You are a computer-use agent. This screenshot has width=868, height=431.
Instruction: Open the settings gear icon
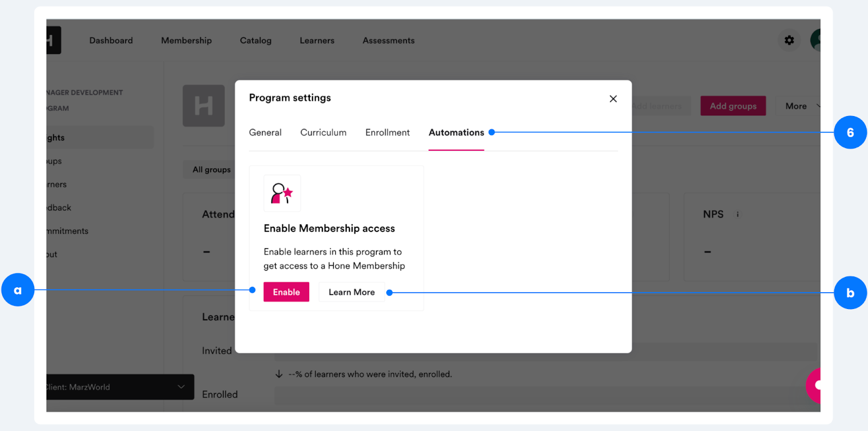click(x=789, y=40)
